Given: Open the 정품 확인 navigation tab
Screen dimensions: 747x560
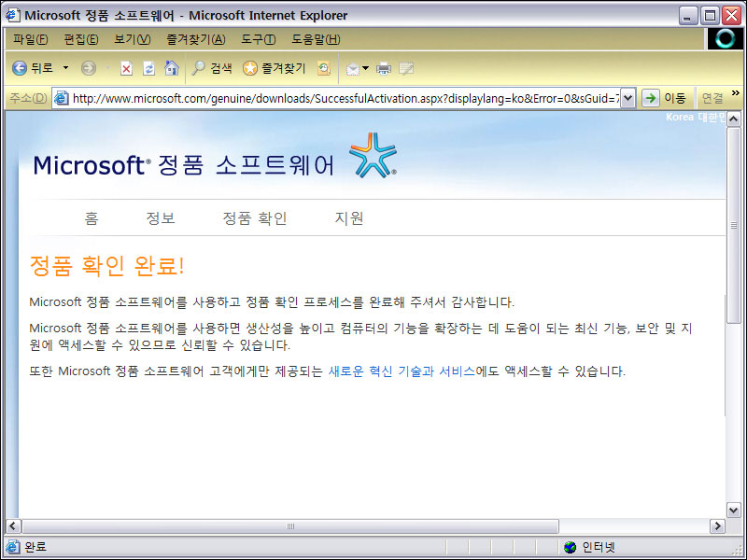Looking at the screenshot, I should click(255, 218).
